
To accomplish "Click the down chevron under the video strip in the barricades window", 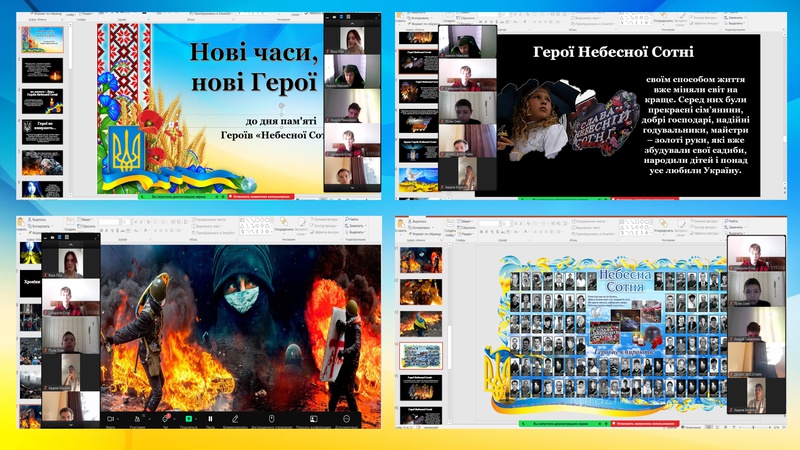I will click(71, 424).
